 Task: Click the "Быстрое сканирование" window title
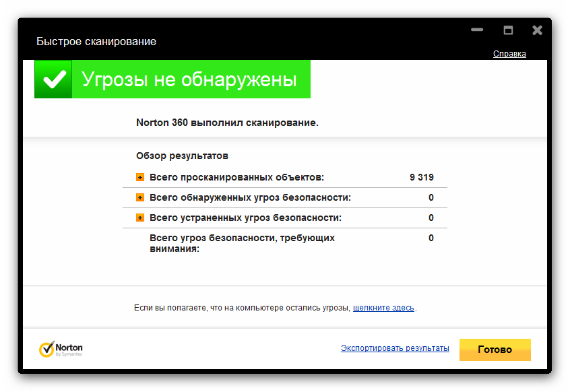pyautogui.click(x=96, y=42)
